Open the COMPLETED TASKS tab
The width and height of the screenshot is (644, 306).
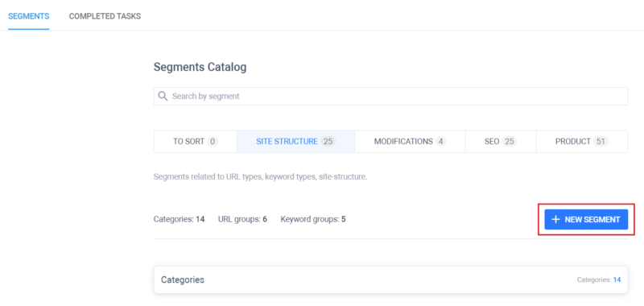click(x=105, y=16)
